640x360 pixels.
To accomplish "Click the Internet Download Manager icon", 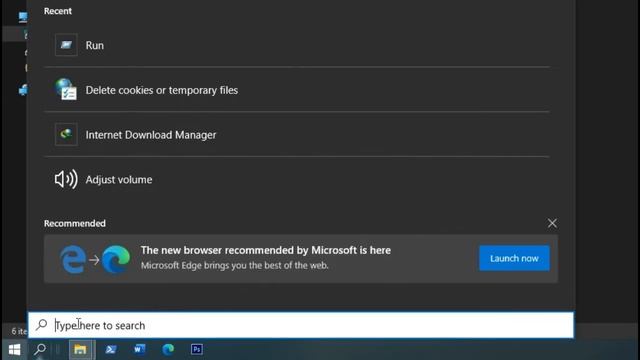I will pos(66,134).
